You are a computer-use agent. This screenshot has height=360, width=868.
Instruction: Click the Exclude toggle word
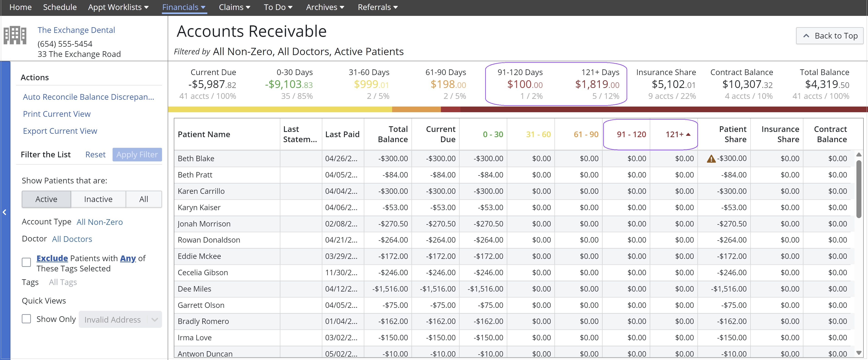52,258
